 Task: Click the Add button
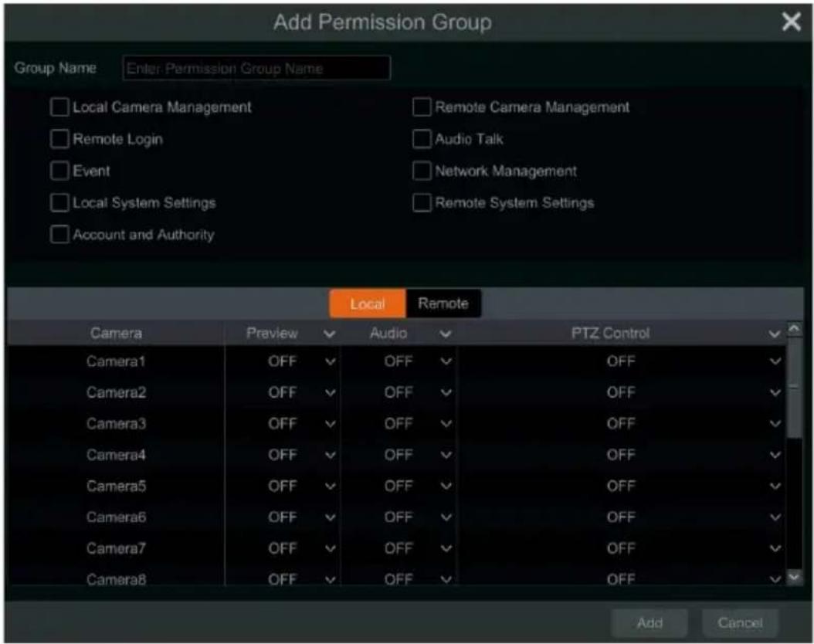[x=650, y=622]
